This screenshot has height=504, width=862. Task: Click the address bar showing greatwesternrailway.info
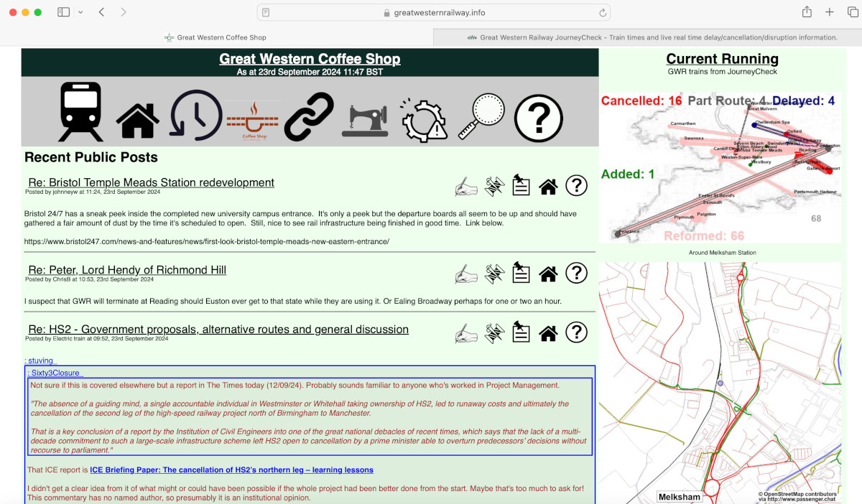433,12
